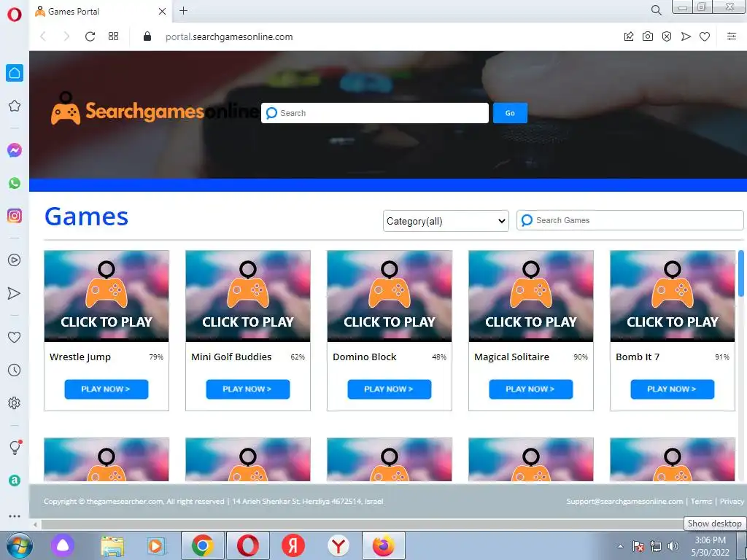Screen dimensions: 747x560
Task: Click the Go search button
Action: pos(510,113)
